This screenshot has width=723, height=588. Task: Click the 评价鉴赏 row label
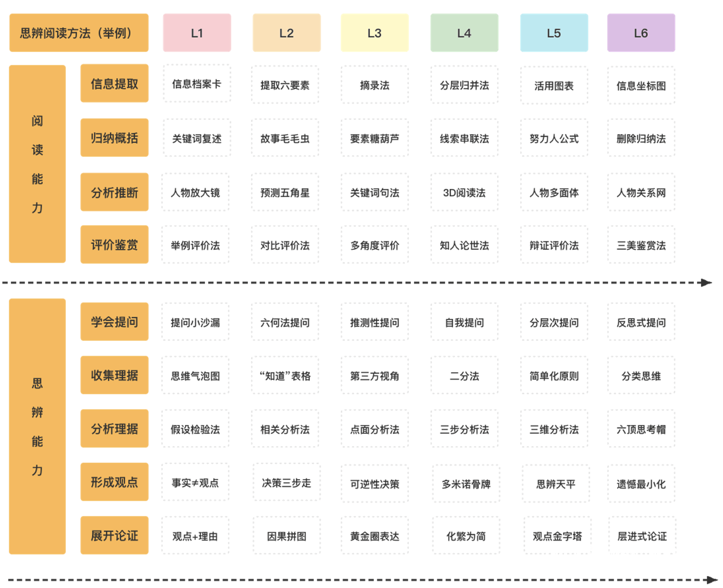click(115, 245)
